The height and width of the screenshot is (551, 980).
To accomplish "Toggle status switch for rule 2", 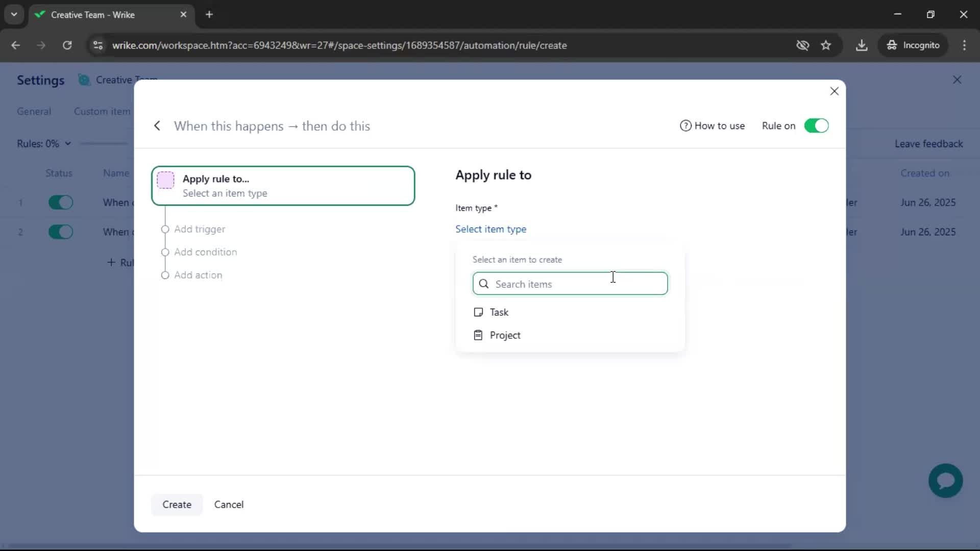I will coord(61,232).
